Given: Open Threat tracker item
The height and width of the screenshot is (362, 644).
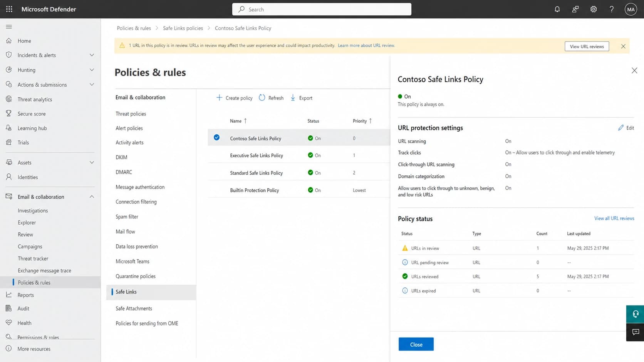Looking at the screenshot, I should coord(33,259).
